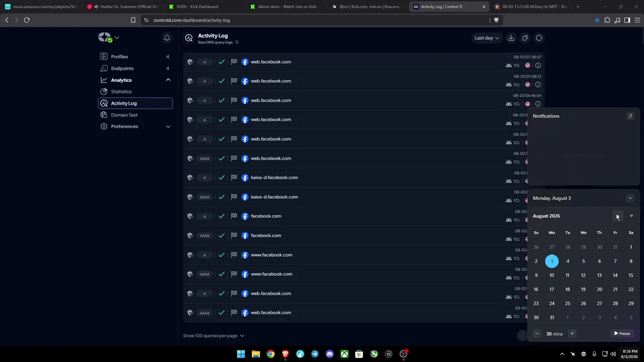Click the flag icon in kaios-d.facebook.com AAAA row
The image size is (644, 362).
point(234,197)
